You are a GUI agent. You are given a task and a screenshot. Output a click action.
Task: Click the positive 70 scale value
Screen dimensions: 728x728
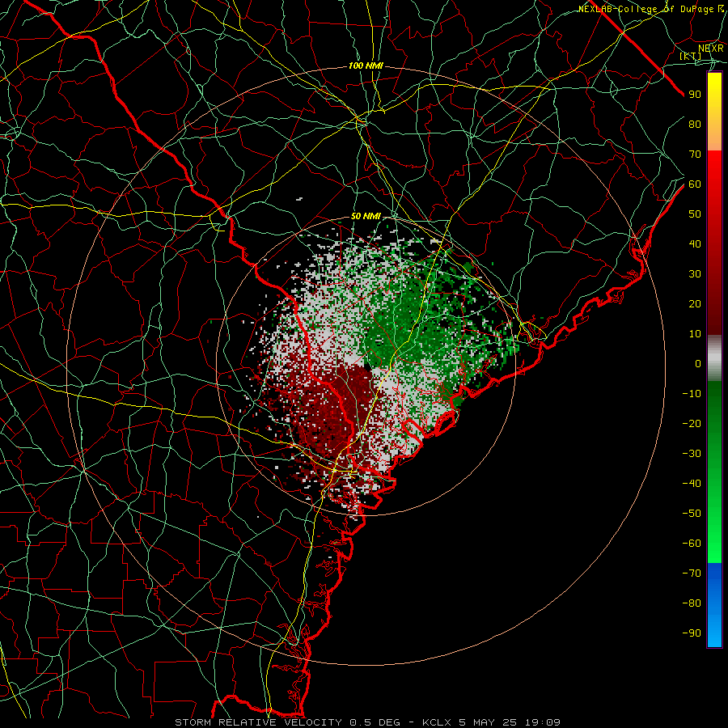tap(695, 154)
